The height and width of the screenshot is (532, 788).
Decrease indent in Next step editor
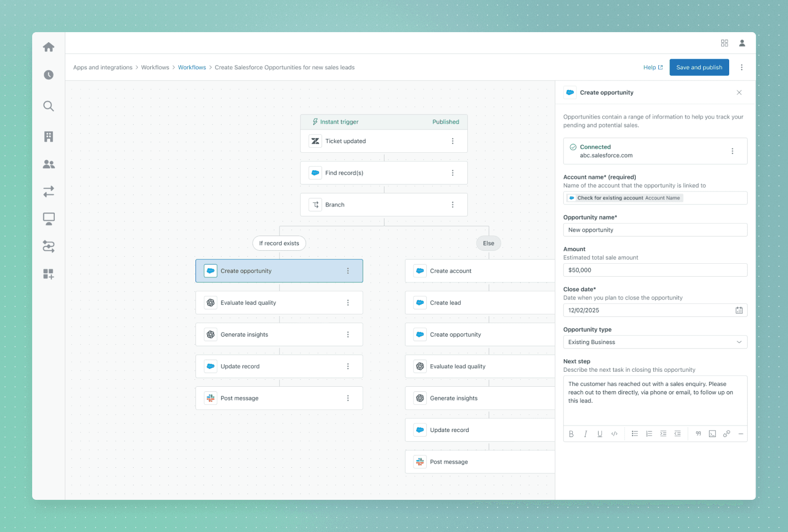tap(677, 434)
